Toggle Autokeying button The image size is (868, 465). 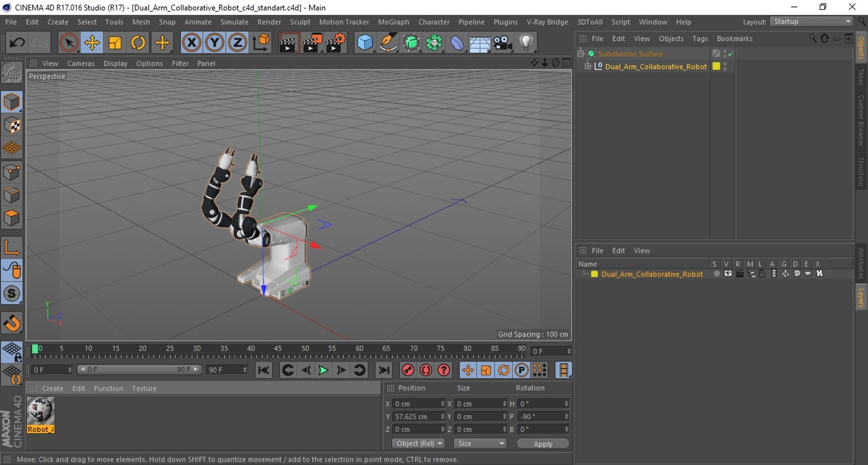426,370
